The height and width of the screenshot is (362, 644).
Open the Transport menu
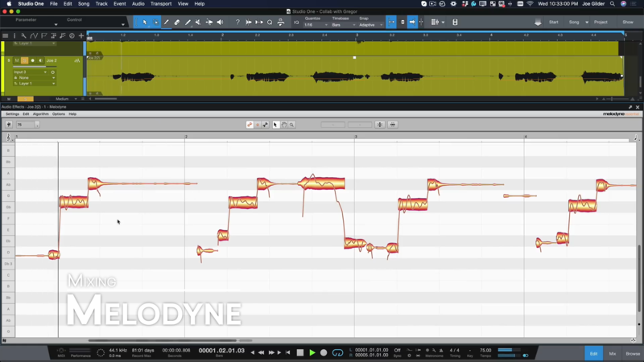coord(161,4)
